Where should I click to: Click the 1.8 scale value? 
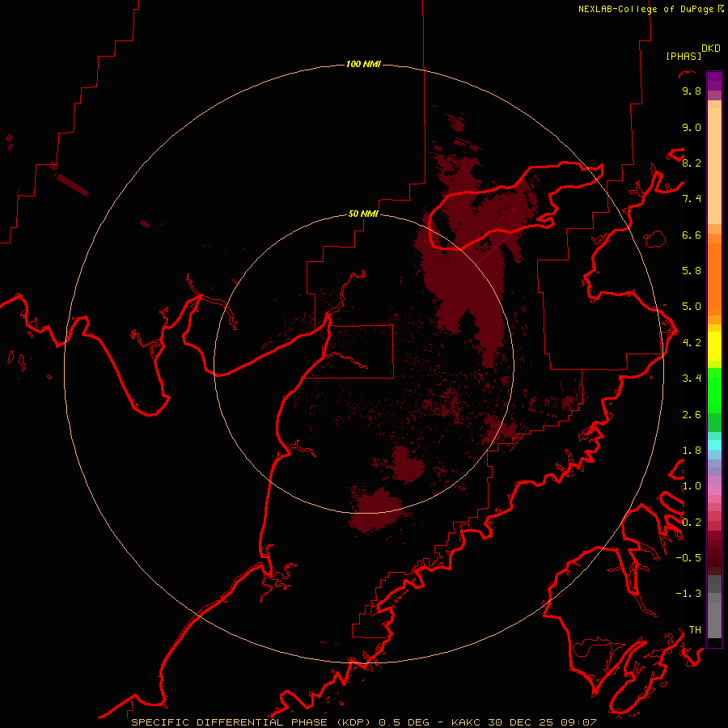692,451
